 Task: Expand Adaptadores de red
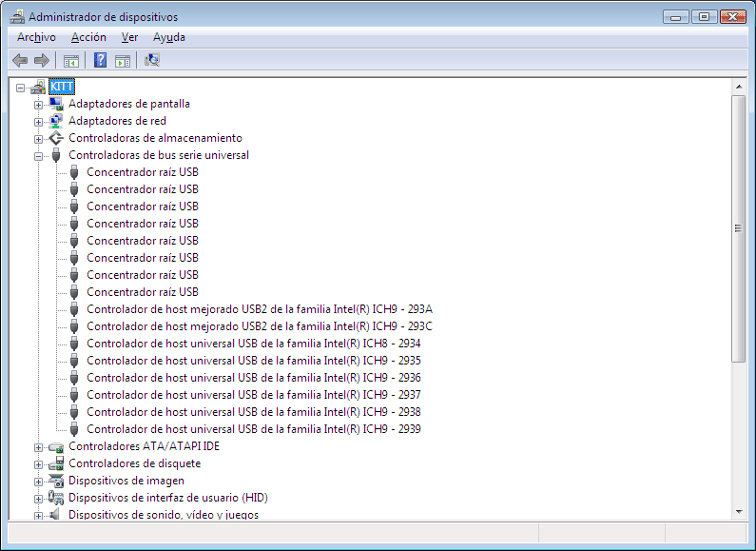[x=39, y=122]
